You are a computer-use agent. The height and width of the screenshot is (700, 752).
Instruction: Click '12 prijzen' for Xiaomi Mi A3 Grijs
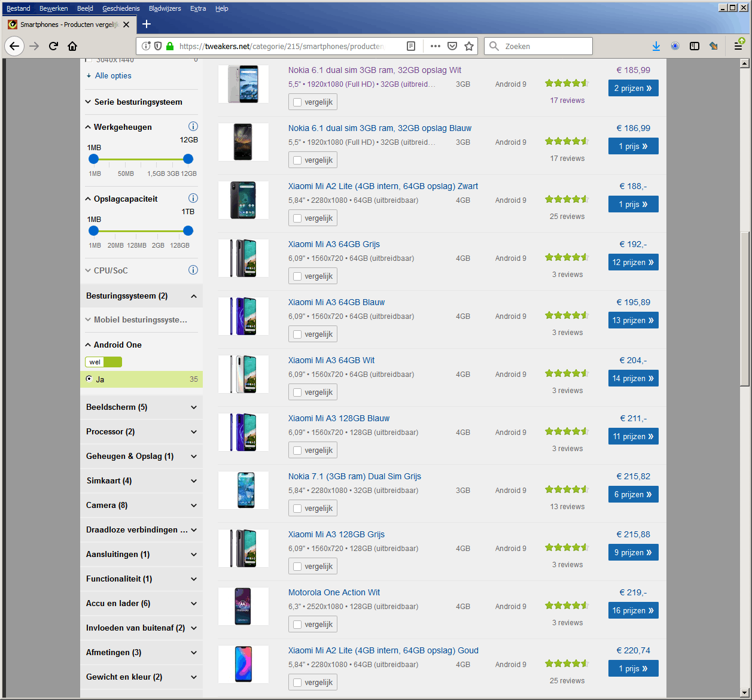(634, 262)
